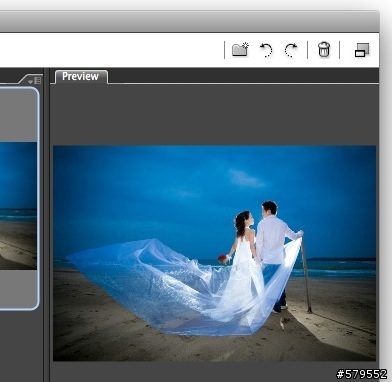Select the beach wedding thumbnail in Content panel
Image resolution: width=392 pixels, height=382 pixels.
tap(18, 205)
